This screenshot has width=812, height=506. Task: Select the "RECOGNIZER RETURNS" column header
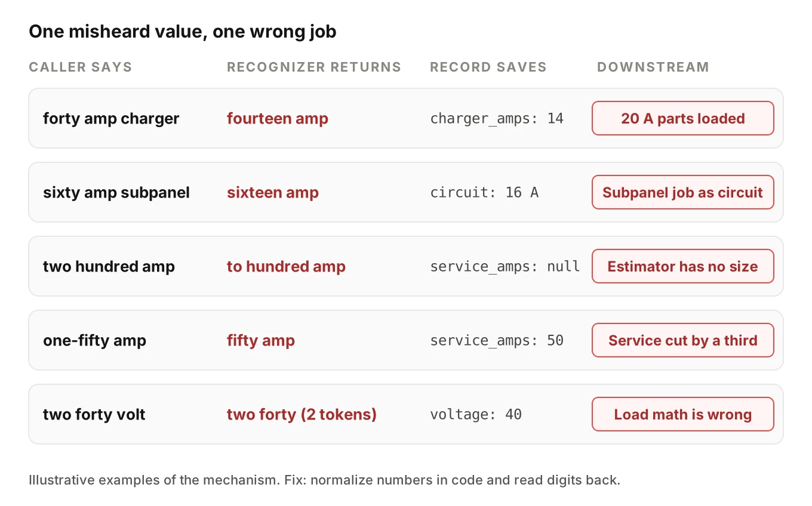(314, 67)
